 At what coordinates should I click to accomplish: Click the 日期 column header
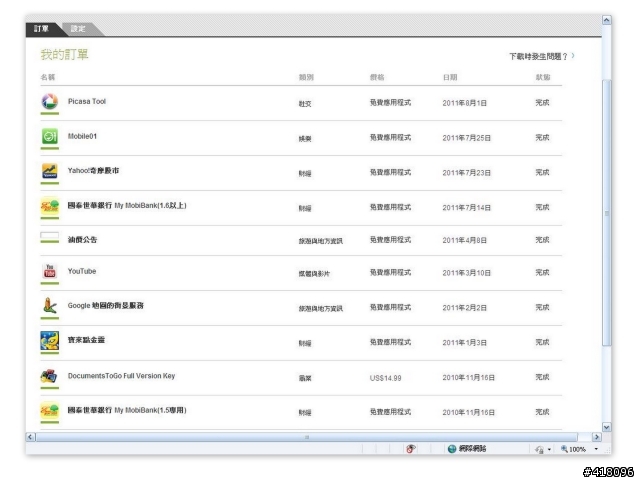[450, 77]
